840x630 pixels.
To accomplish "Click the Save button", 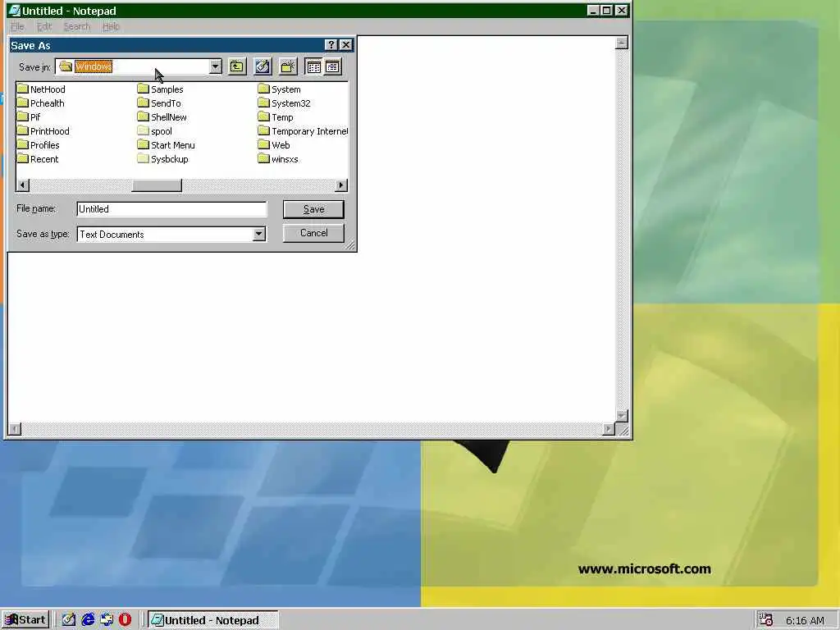I will (x=313, y=209).
